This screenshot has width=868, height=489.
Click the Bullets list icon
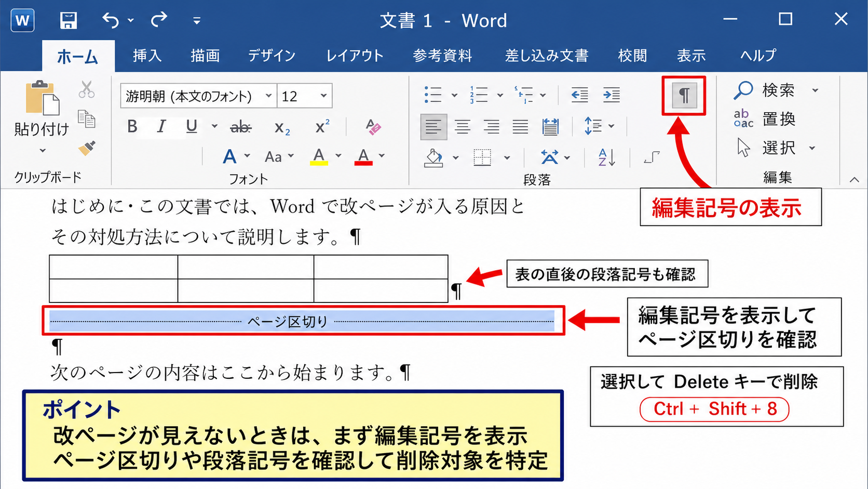tap(432, 95)
